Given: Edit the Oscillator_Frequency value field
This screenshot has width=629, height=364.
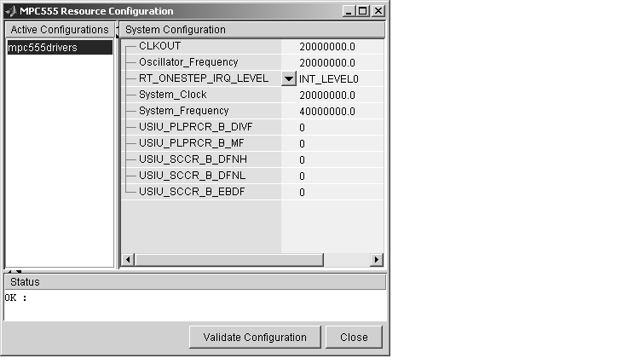Looking at the screenshot, I should coord(332,62).
